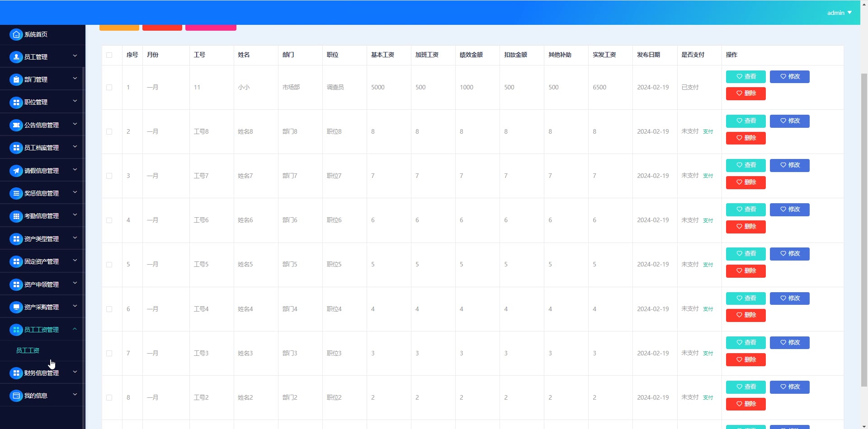
Task: Click the 职位管理 grid icon
Action: [x=16, y=103]
